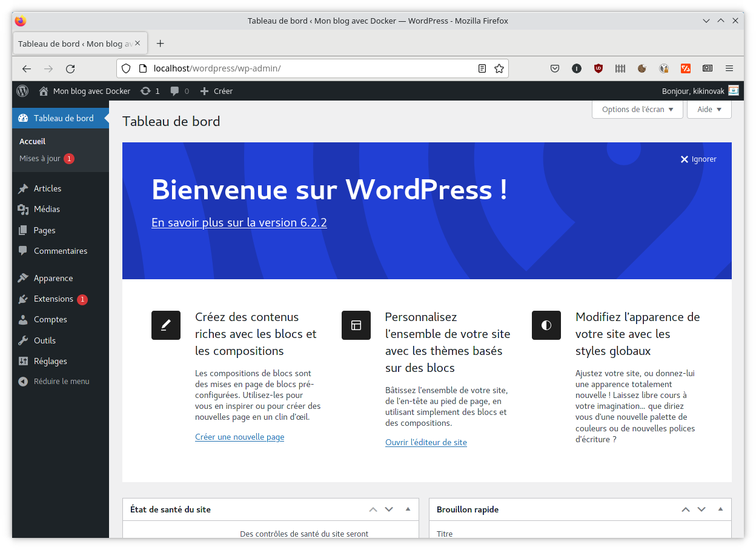Click the cookie manager extension icon
756x550 pixels.
(642, 68)
